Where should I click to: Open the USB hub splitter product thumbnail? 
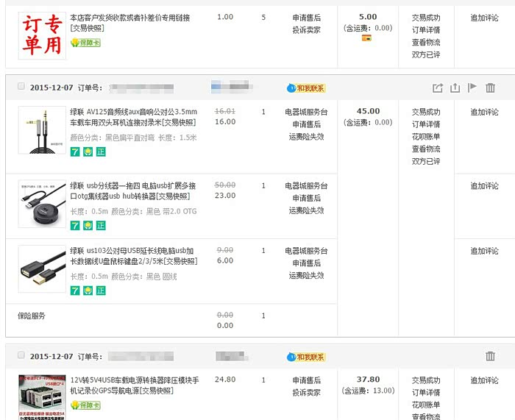click(x=42, y=204)
